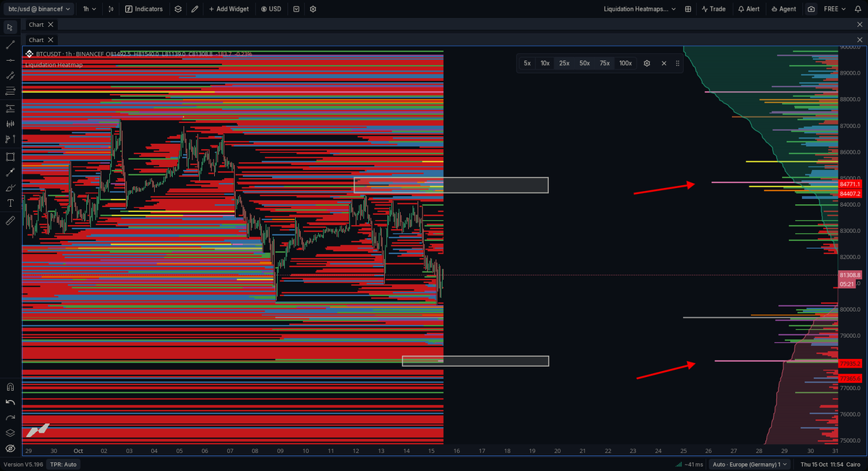Viewport: 868px width, 471px height.
Task: Toggle the 100x leverage filter
Action: (625, 63)
